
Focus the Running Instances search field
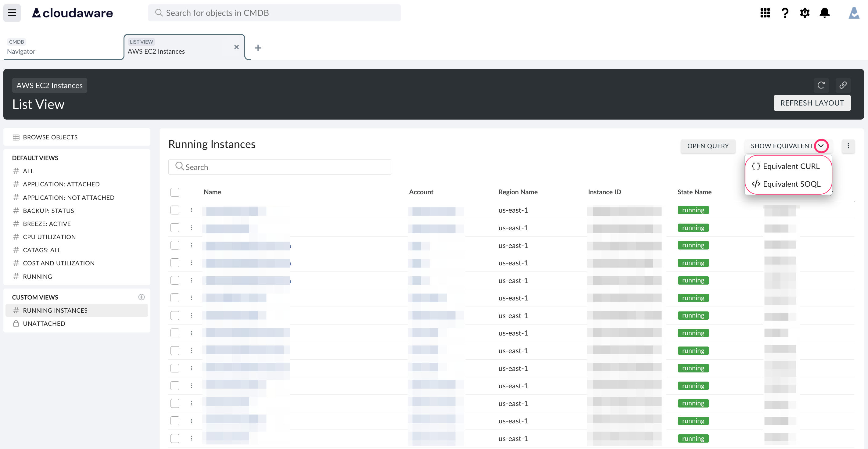(x=280, y=167)
